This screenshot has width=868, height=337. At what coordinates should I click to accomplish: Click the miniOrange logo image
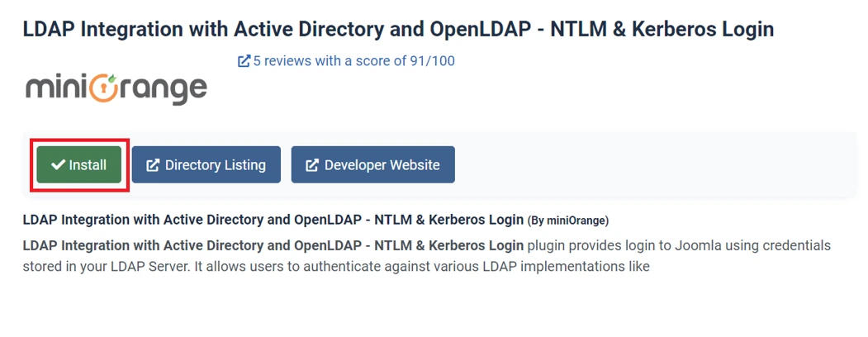click(x=116, y=89)
